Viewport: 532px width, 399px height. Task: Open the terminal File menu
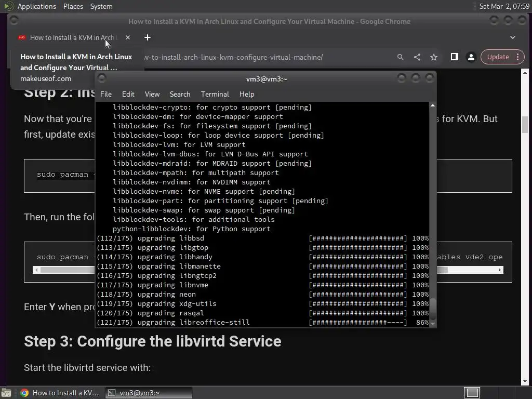pyautogui.click(x=106, y=95)
